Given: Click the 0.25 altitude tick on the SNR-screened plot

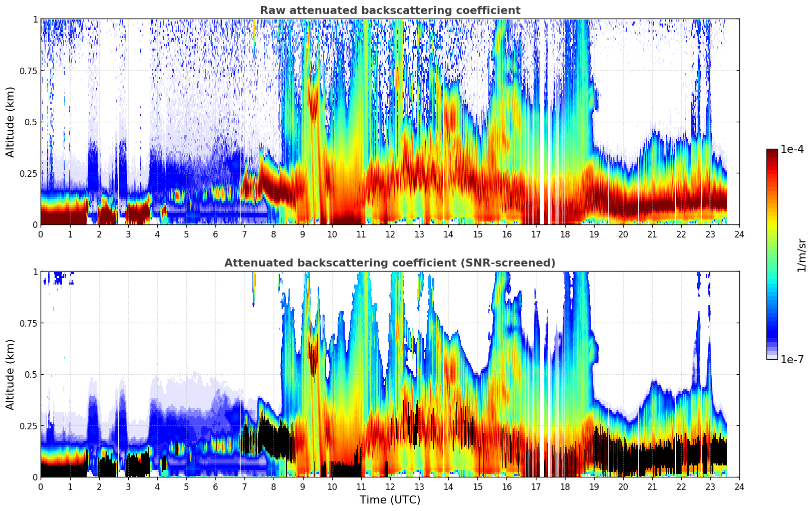Looking at the screenshot, I should pyautogui.click(x=29, y=426).
